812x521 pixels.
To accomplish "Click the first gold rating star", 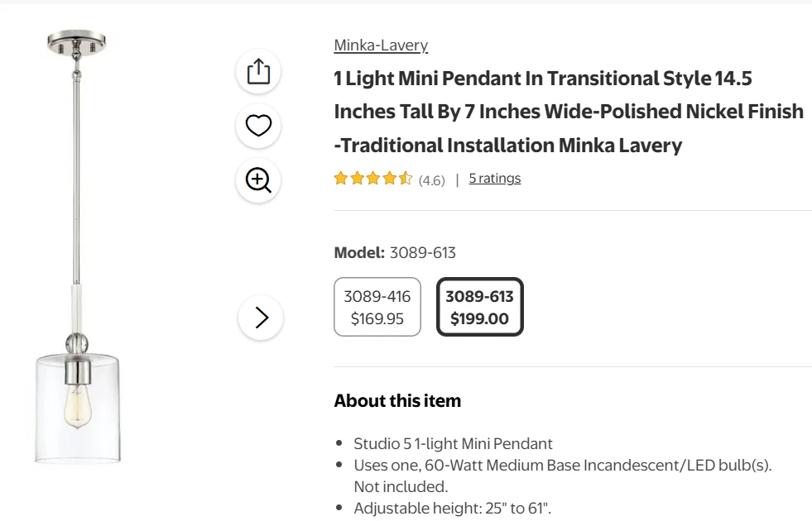I will click(340, 179).
